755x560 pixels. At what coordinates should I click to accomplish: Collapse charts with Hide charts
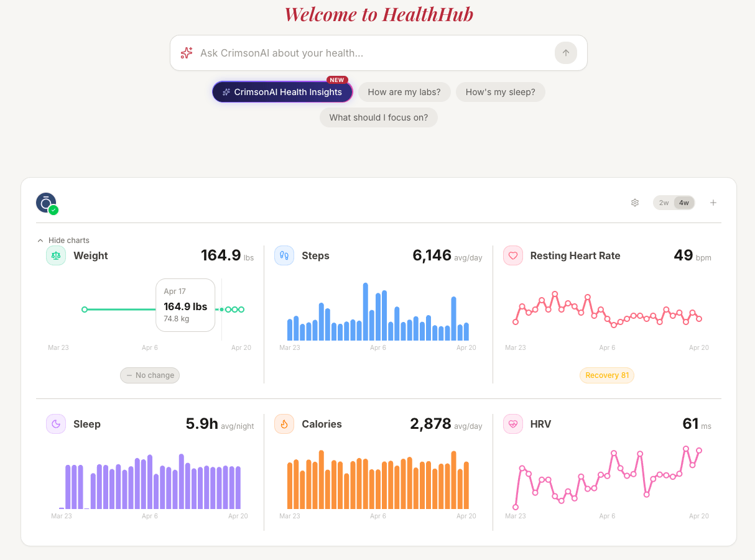pos(63,241)
